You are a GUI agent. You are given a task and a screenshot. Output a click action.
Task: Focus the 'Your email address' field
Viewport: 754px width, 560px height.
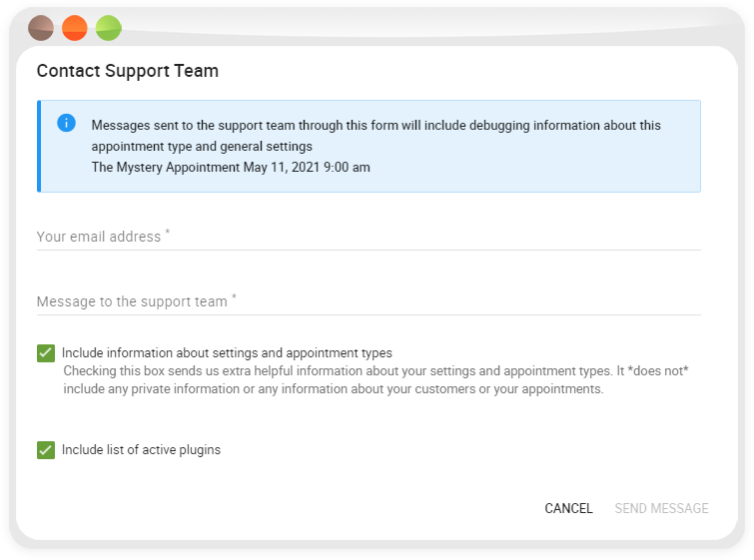pos(369,237)
